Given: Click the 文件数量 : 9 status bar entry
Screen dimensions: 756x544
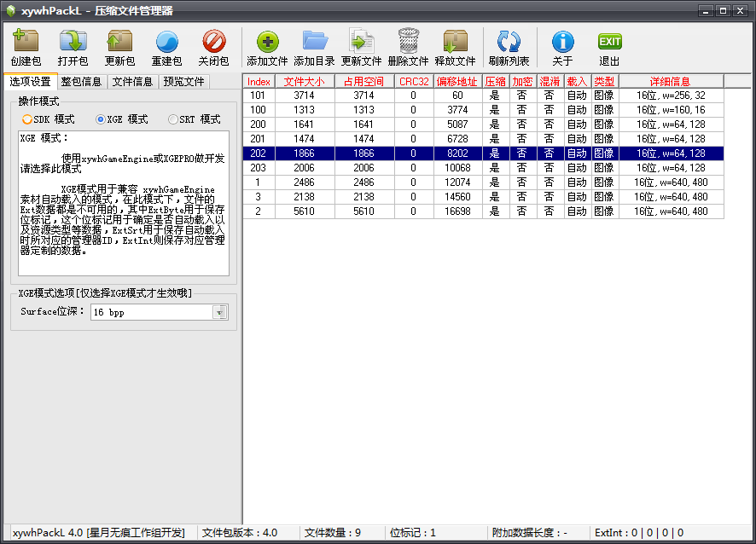Looking at the screenshot, I should pos(333,532).
